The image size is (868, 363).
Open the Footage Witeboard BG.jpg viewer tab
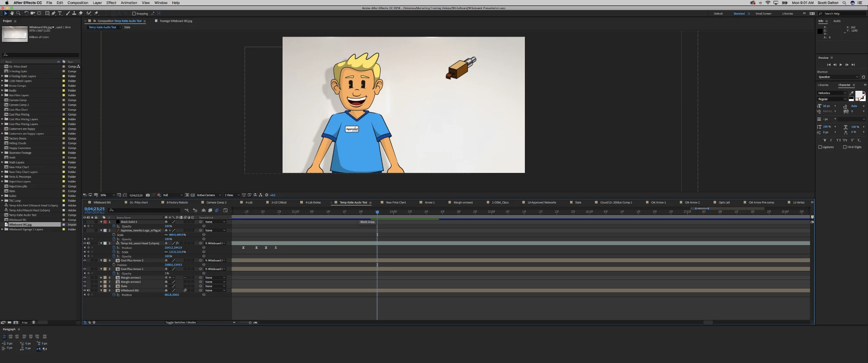click(176, 21)
